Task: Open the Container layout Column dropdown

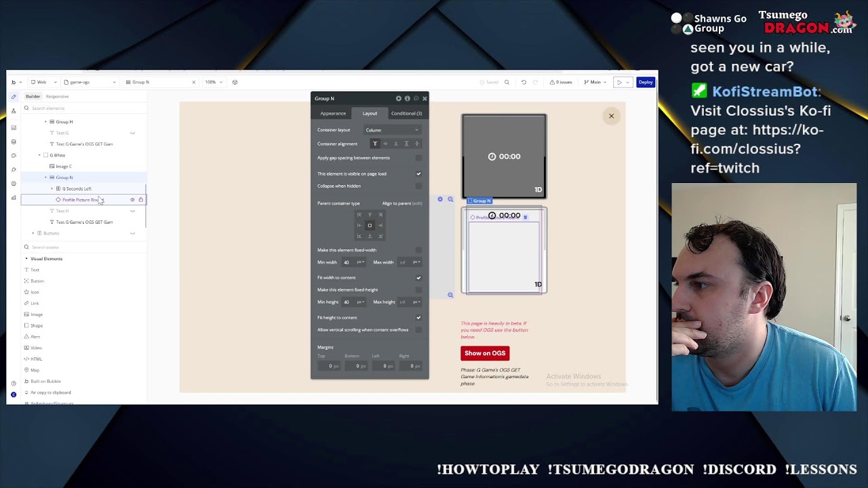Action: [393, 130]
